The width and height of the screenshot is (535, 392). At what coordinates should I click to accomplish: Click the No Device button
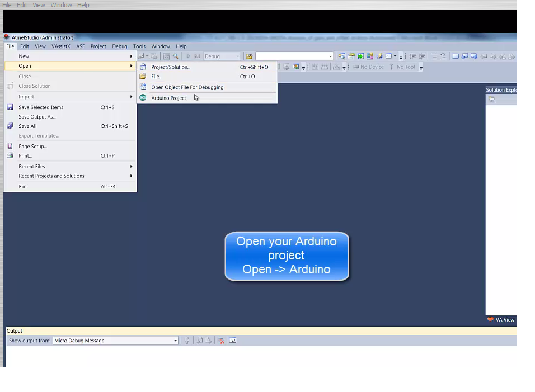[x=368, y=67]
